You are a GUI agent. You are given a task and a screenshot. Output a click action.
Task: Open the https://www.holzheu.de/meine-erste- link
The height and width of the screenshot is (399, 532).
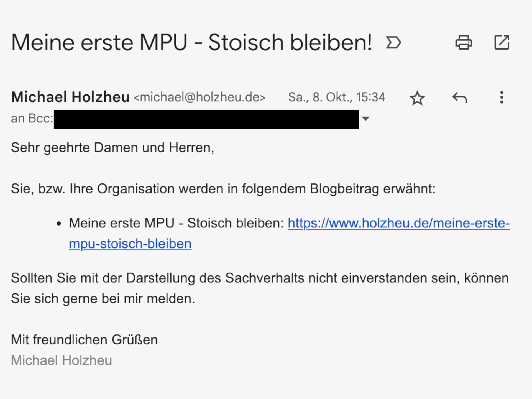point(398,223)
